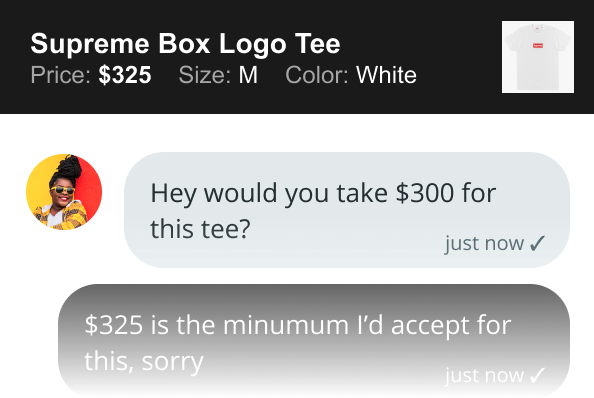Select the letter 'M' size value
Image resolution: width=594 pixels, height=398 pixels.
pyautogui.click(x=248, y=75)
